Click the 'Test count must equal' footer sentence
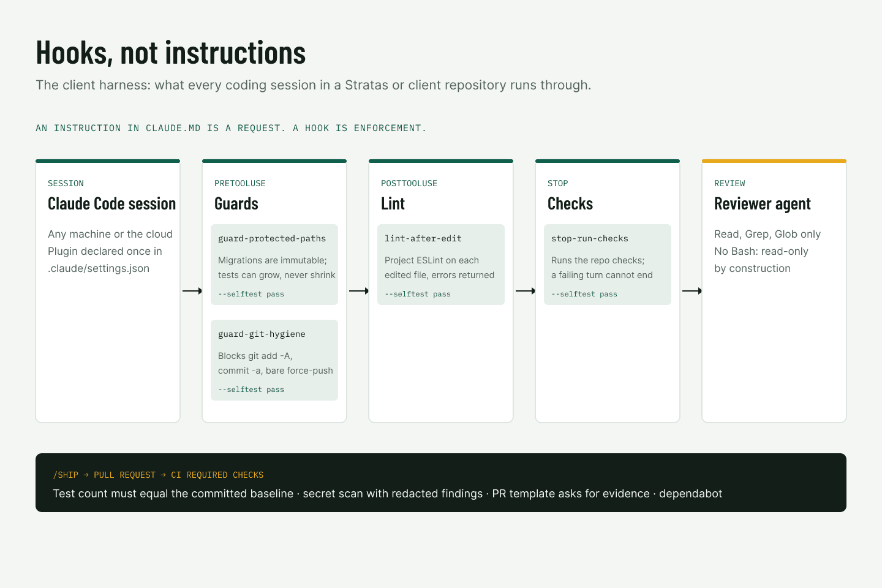Image resolution: width=882 pixels, height=588 pixels. [388, 494]
